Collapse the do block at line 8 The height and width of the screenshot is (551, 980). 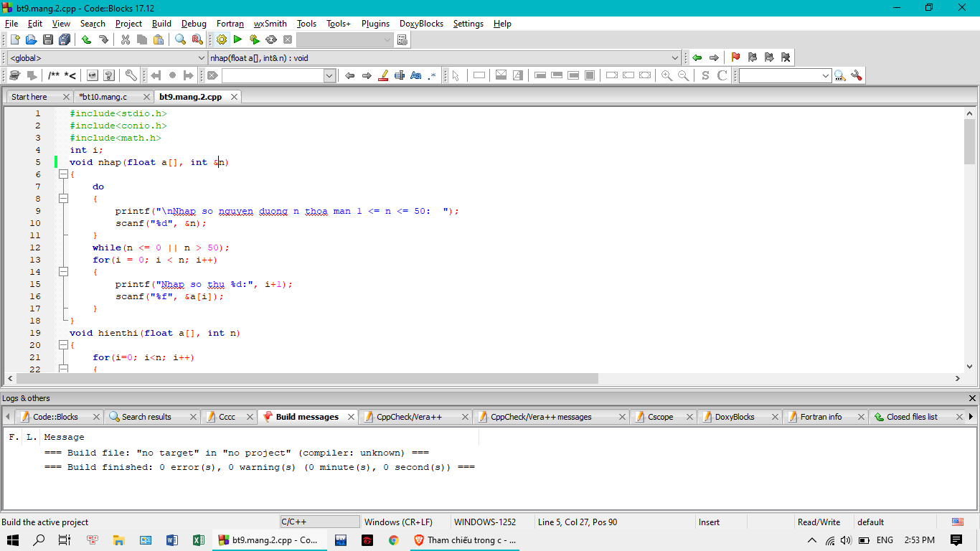pyautogui.click(x=63, y=199)
